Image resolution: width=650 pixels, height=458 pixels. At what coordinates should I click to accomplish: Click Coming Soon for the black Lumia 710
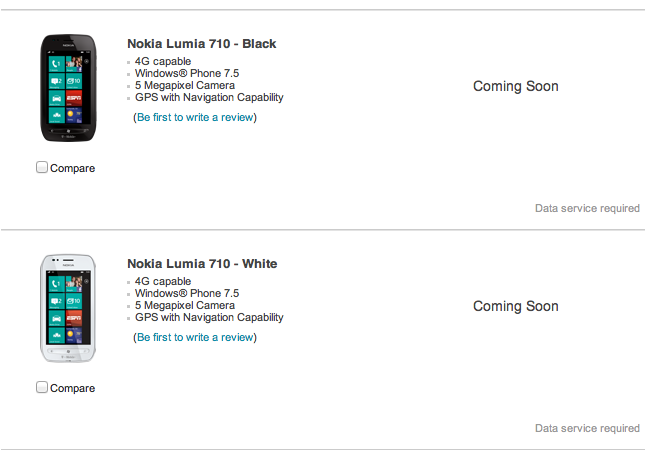pyautogui.click(x=515, y=86)
